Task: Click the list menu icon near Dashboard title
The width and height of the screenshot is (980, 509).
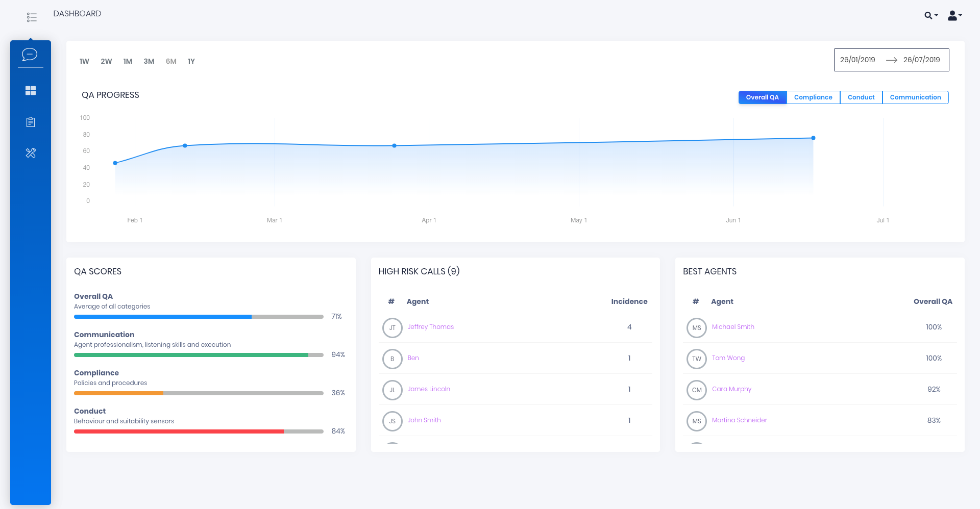Action: coord(32,17)
